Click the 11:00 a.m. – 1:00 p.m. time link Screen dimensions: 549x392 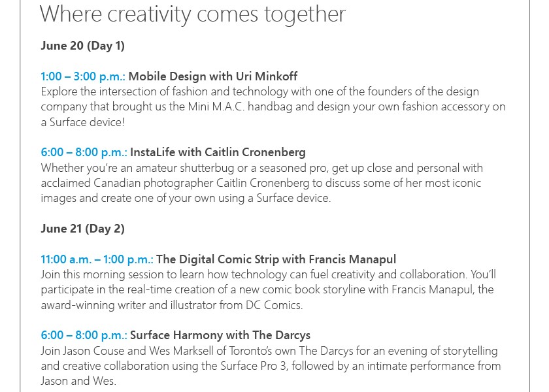point(97,259)
